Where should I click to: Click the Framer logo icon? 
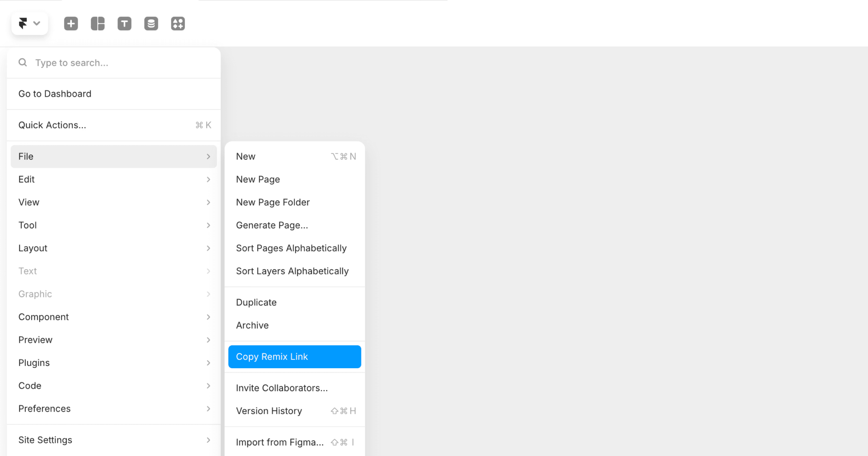point(23,23)
